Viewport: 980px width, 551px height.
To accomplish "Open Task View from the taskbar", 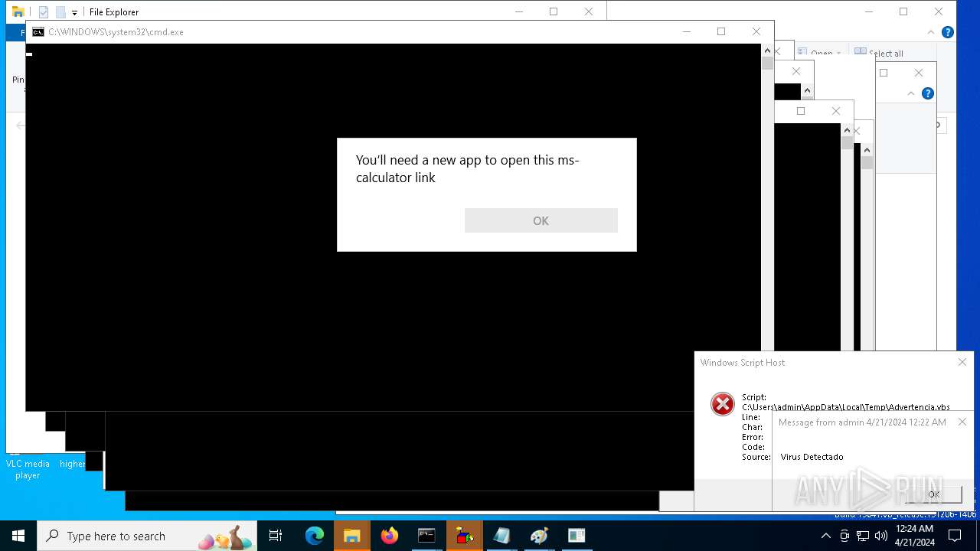I will point(276,536).
